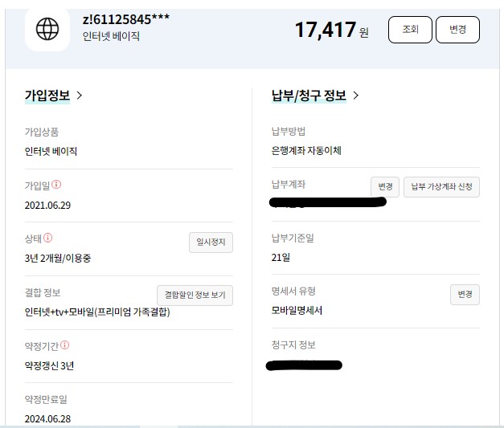Expand 납부/청구 정보 section chevron
This screenshot has height=428, width=504.
[x=355, y=96]
